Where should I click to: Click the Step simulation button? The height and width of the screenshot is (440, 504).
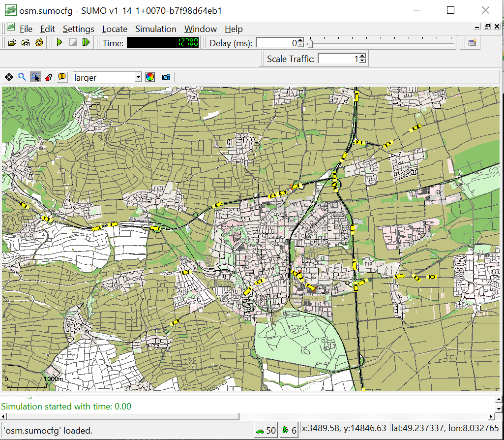coord(86,43)
